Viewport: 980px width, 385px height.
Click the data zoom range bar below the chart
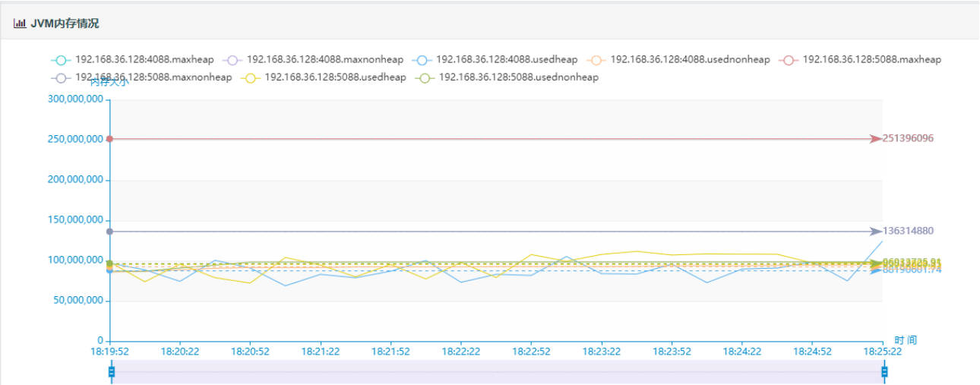point(498,372)
